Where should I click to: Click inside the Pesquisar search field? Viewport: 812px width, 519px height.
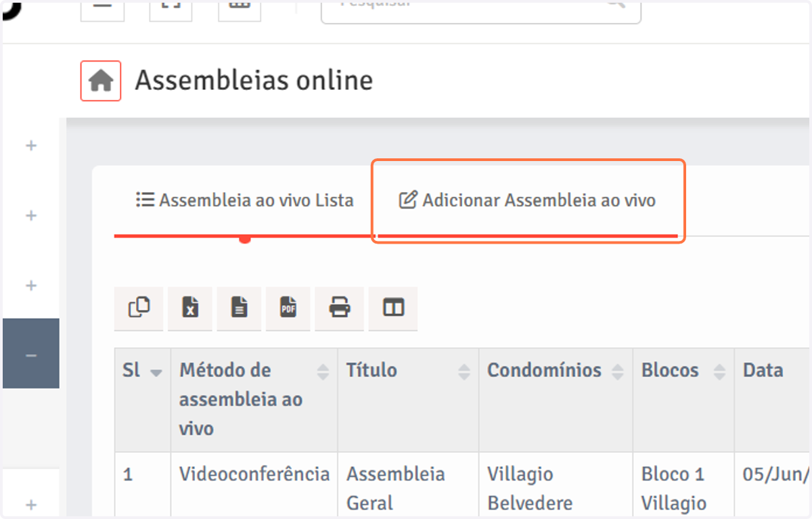click(480, 12)
